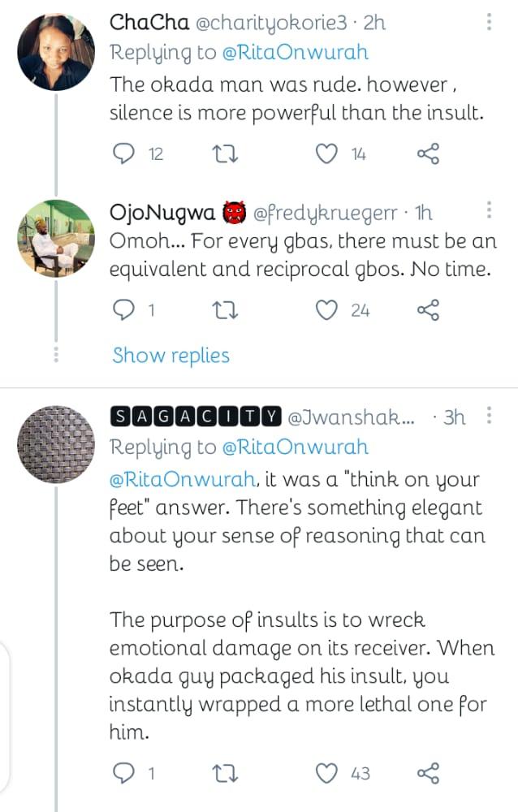Show replies under OjoNugwa's tweet
This screenshot has height=812, width=518.
pyautogui.click(x=171, y=355)
